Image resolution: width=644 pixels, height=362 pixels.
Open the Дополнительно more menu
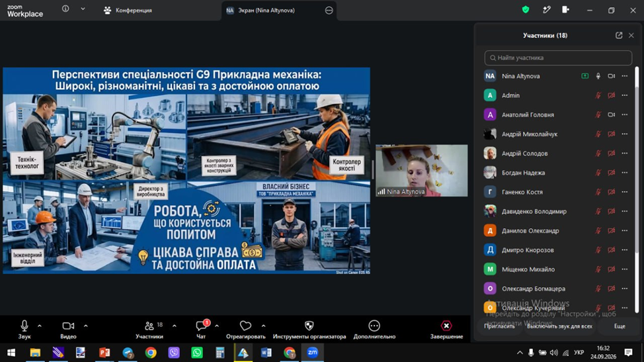point(374,330)
